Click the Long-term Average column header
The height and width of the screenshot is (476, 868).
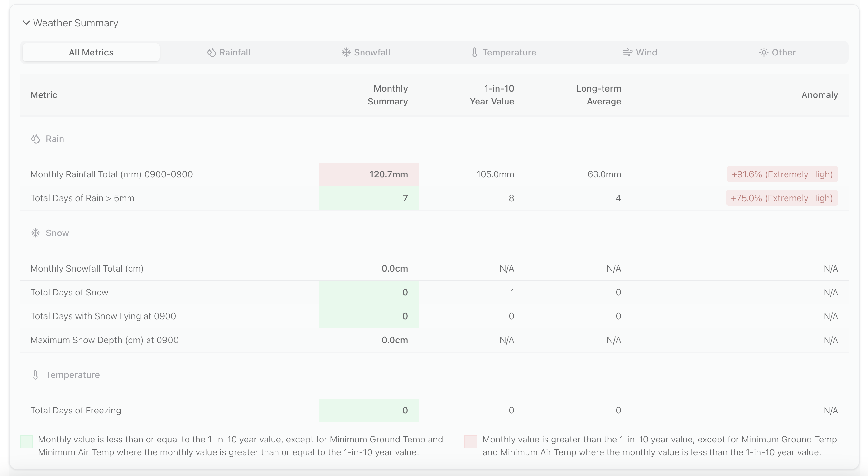coord(598,95)
